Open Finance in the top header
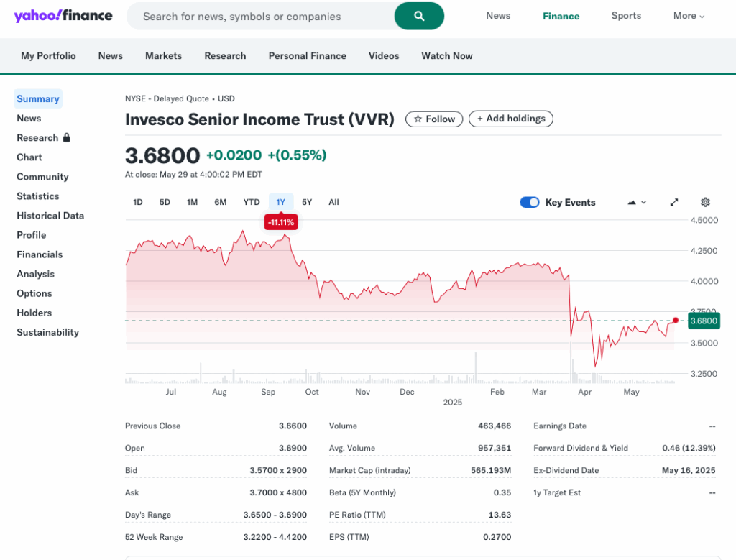Image resolution: width=736 pixels, height=560 pixels. (561, 16)
